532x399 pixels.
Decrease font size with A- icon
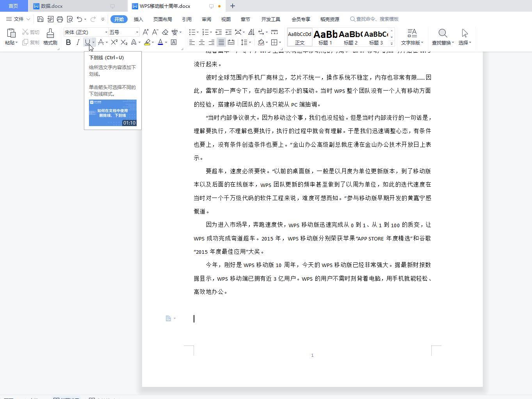(x=155, y=32)
